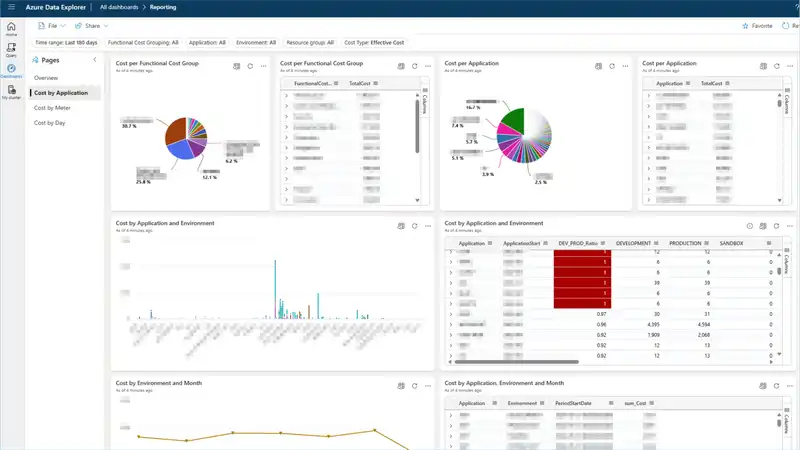Screen dimensions: 800x450
Task: Open DEV_PROD_Ratio column header menu
Action: tap(601, 243)
